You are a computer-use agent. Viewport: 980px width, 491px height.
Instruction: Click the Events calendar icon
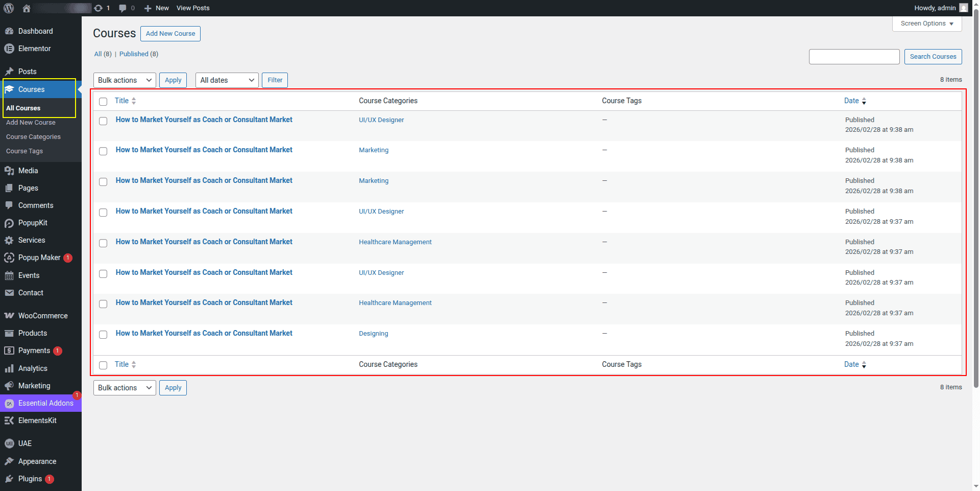9,275
